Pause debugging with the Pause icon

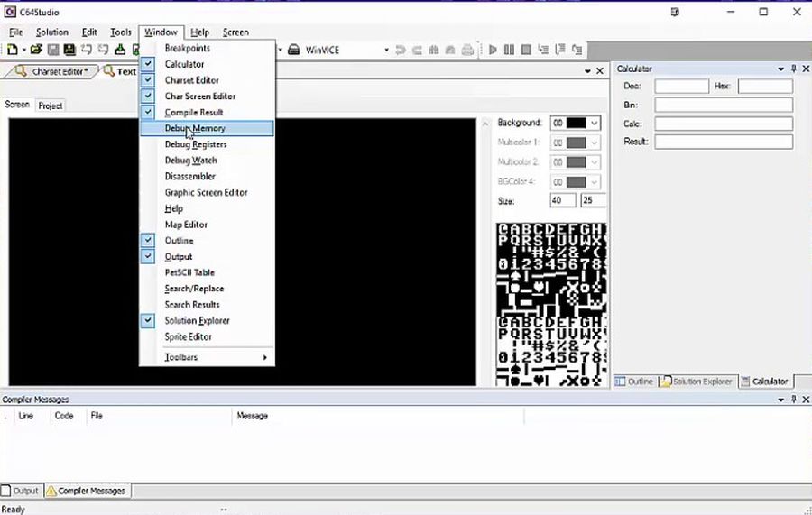point(509,50)
